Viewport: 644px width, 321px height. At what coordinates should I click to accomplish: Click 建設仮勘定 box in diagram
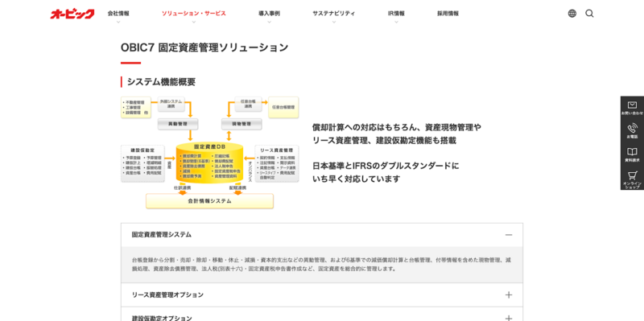[142, 163]
